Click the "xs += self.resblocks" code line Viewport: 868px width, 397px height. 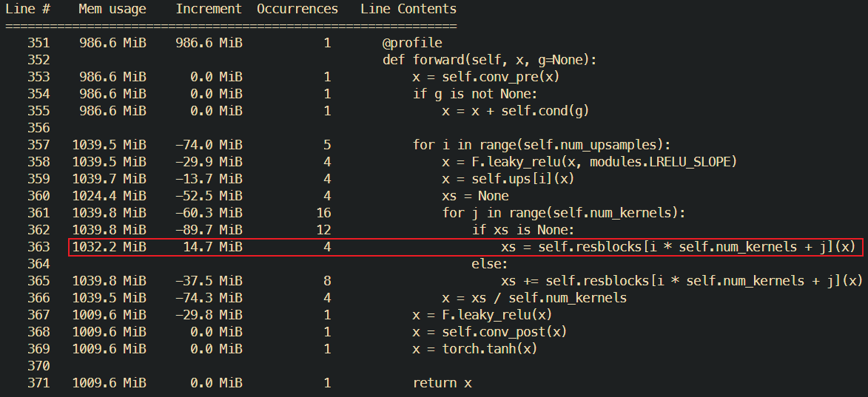[x=682, y=281]
